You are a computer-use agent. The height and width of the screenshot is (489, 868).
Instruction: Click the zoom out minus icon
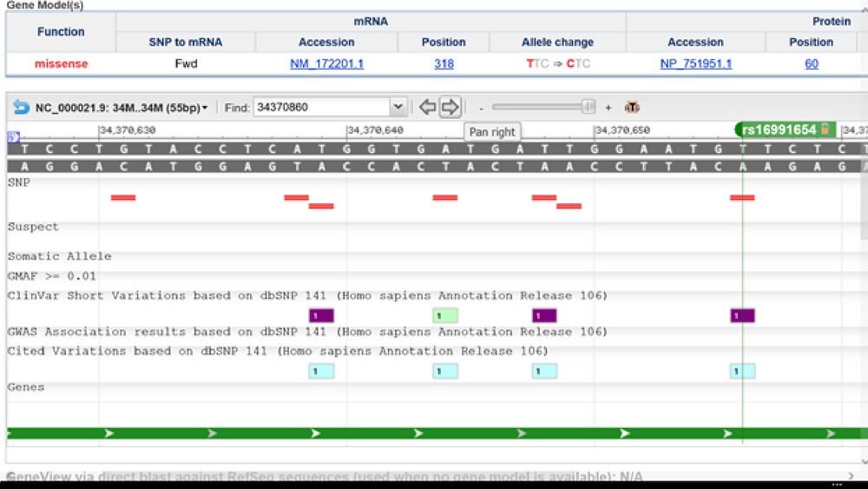pos(481,108)
